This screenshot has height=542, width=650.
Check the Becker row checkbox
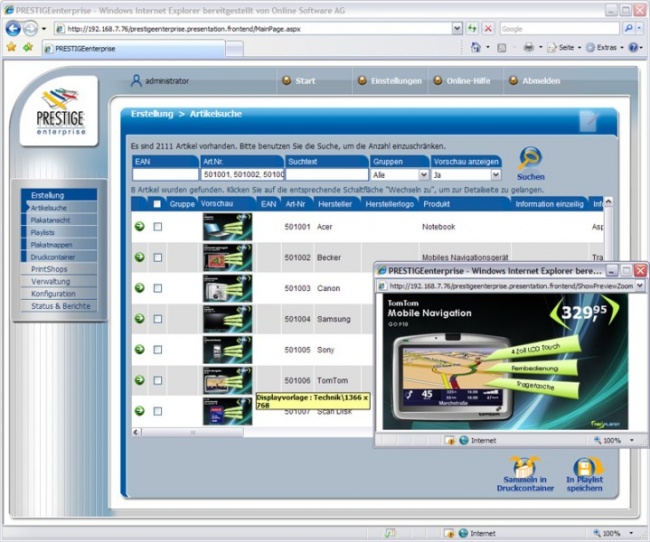158,258
